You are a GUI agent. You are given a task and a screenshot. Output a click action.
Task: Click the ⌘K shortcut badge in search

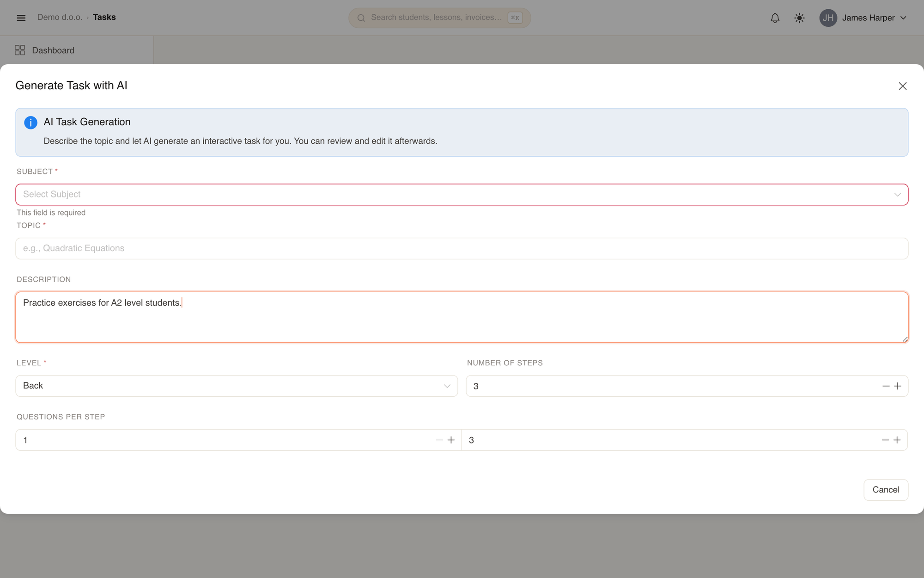515,18
